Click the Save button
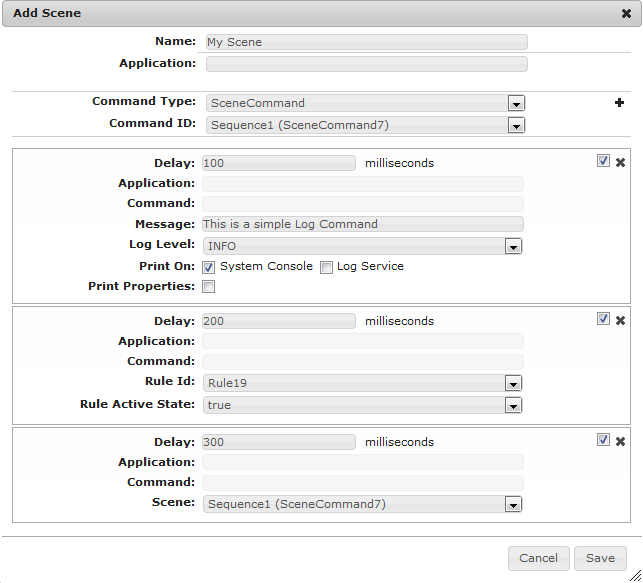The image size is (643, 583). (600, 558)
